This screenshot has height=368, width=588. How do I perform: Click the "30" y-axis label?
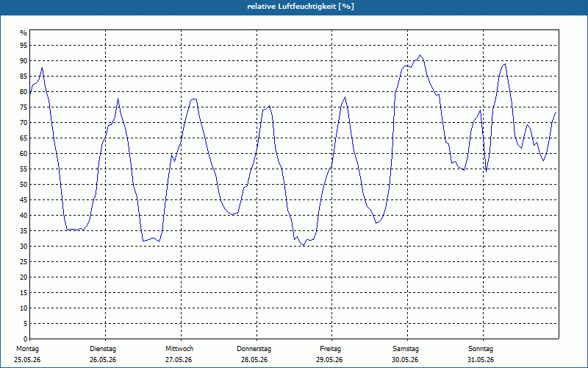(x=24, y=247)
